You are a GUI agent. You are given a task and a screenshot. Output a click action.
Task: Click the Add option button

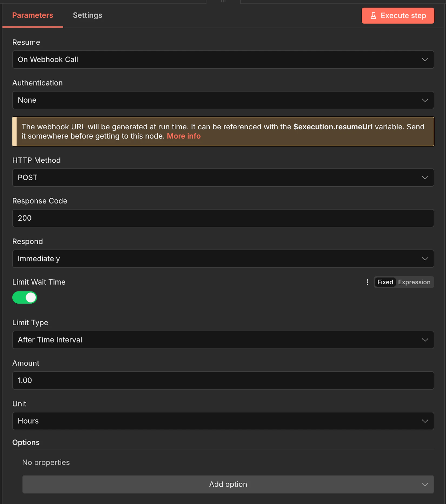click(228, 485)
